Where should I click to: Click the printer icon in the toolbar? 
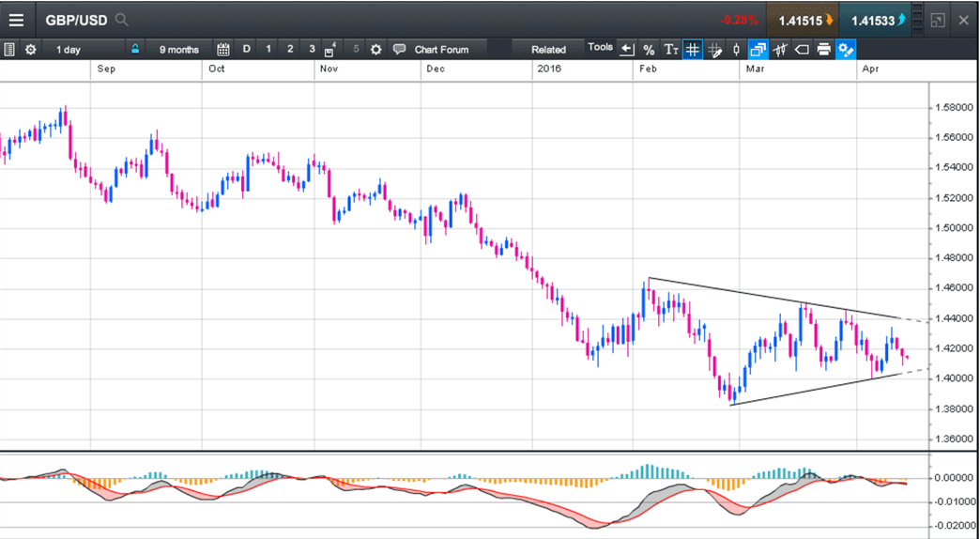pyautogui.click(x=823, y=50)
